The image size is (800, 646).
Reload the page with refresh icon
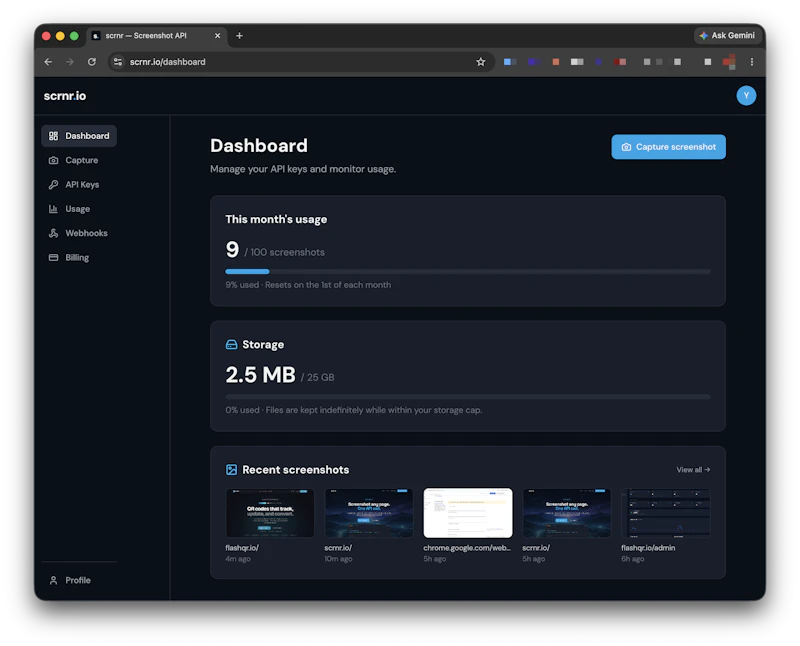coord(92,62)
